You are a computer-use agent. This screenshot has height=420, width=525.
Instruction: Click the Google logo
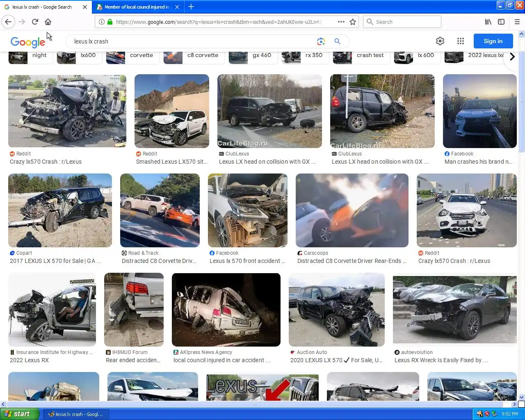28,42
